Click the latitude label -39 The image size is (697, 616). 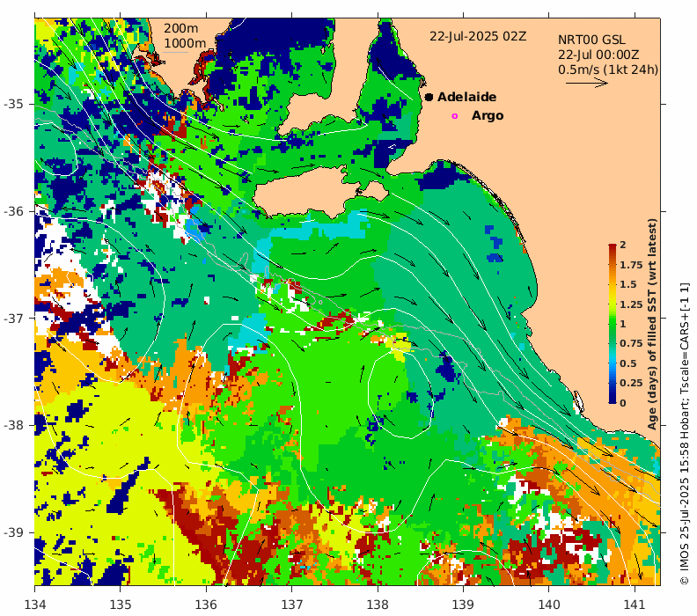(13, 532)
